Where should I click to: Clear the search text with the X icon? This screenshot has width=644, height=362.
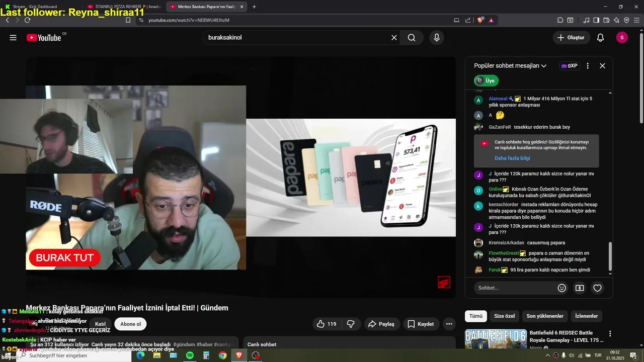pos(394,38)
